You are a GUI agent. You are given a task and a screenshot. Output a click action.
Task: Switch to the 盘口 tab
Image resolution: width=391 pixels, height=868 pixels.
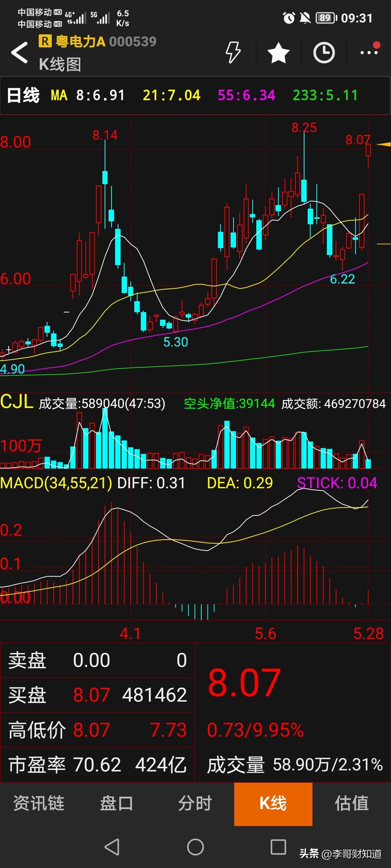(117, 804)
